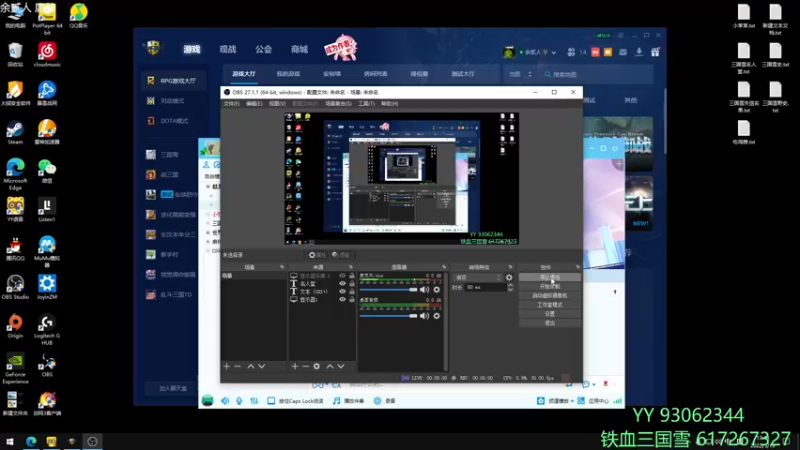
Task: Mute the microphone audio channel
Action: [x=424, y=289]
